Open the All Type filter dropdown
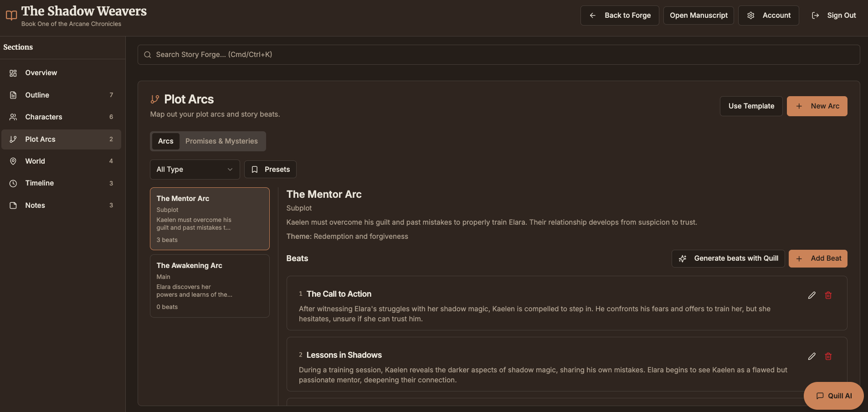Image resolution: width=868 pixels, height=412 pixels. (195, 170)
